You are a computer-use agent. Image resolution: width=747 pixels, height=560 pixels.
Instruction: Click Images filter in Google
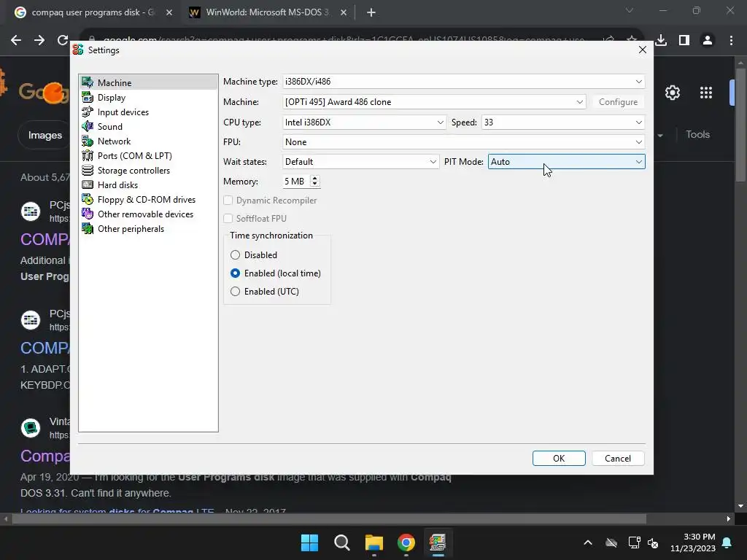pos(44,135)
